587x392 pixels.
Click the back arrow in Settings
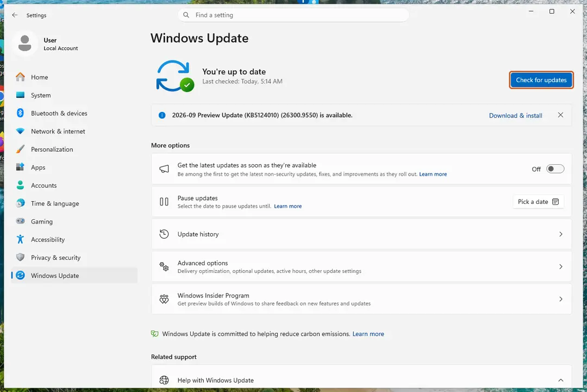15,15
